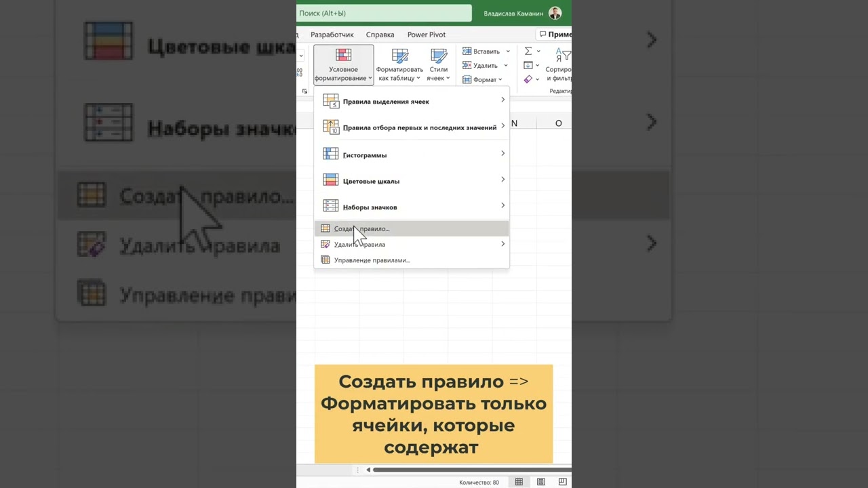Image resolution: width=868 pixels, height=488 pixels.
Task: Click the Вставить cells icon
Action: (x=467, y=52)
